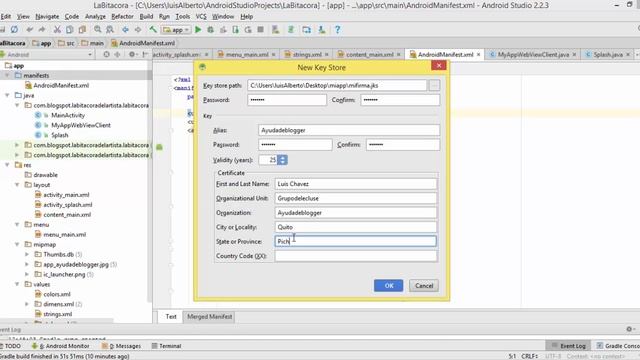
Task: Expand the ic_launcher.png node
Action: [x=27, y=274]
